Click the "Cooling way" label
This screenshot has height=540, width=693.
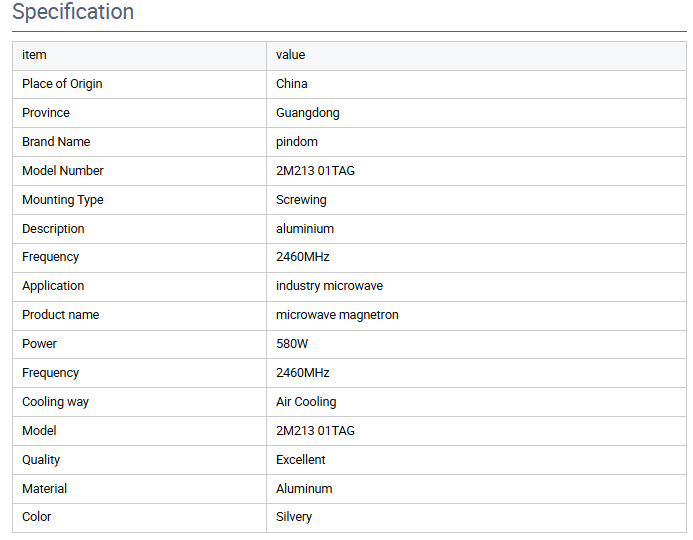click(56, 402)
